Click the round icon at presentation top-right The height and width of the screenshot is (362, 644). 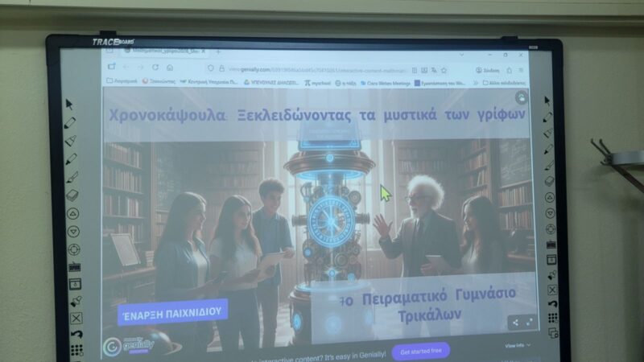(x=522, y=98)
